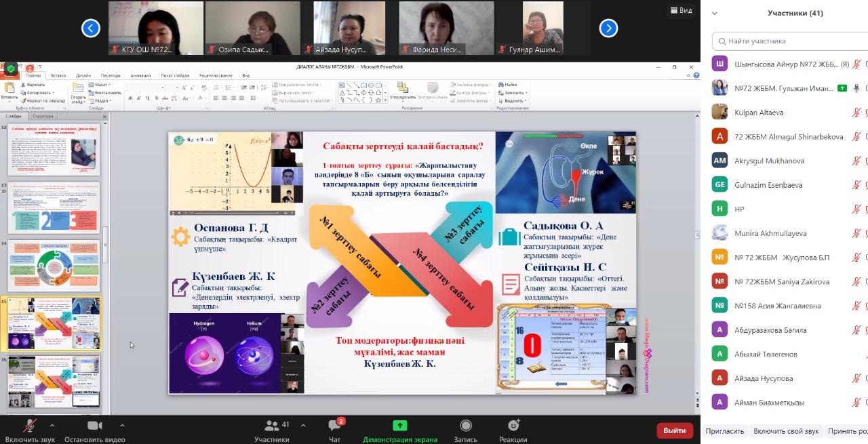Image resolution: width=868 pixels, height=444 pixels.
Task: Select slide 14 thumbnail in slide pane
Action: (54, 266)
